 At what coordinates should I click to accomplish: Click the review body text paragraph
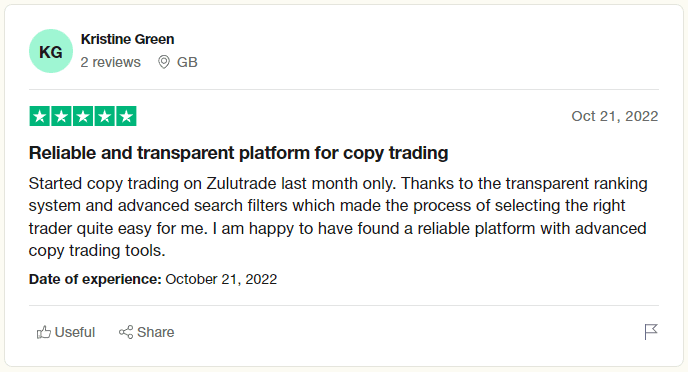pyautogui.click(x=338, y=217)
